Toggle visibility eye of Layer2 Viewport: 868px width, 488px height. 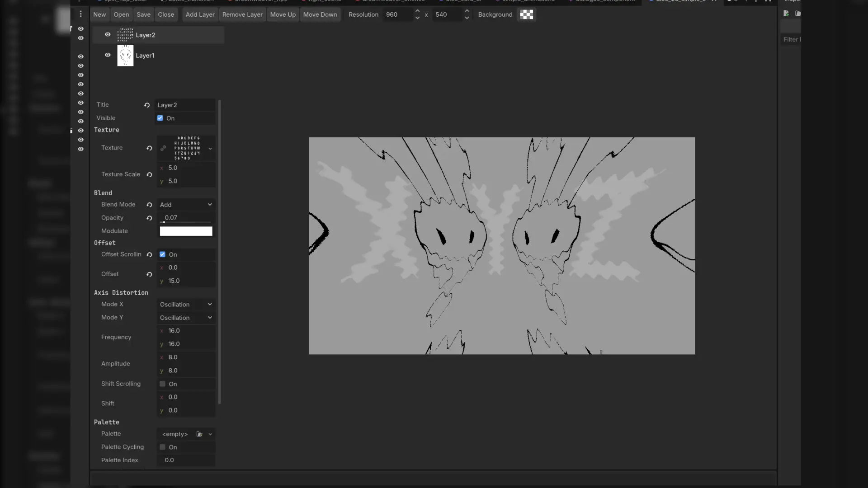pos(108,34)
